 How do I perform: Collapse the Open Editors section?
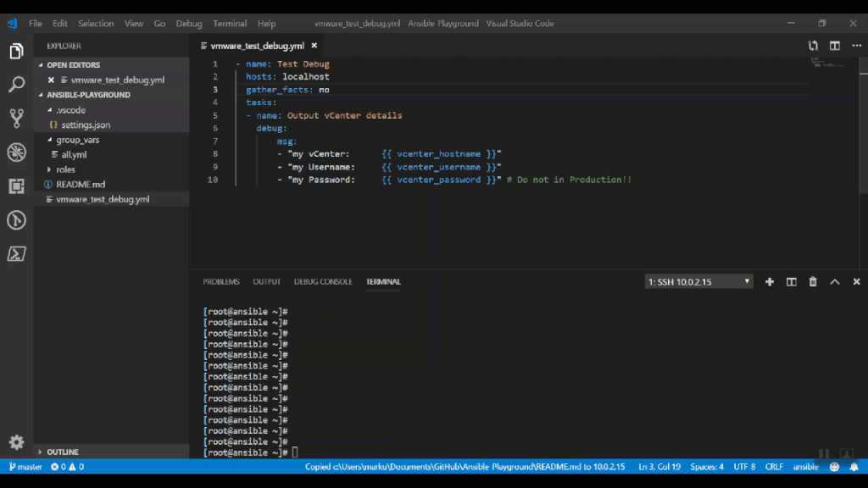point(73,65)
